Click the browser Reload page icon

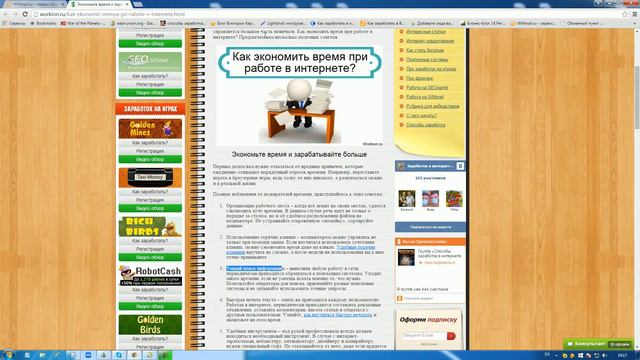(25, 14)
